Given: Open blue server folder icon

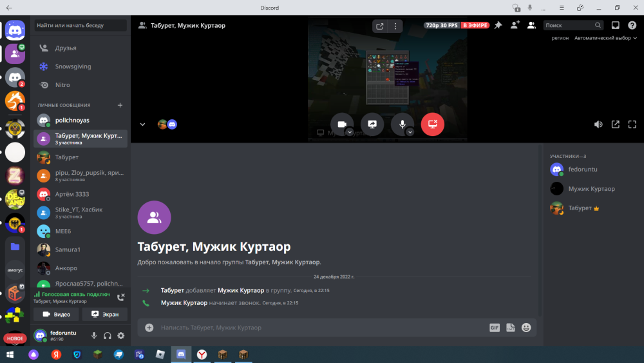Looking at the screenshot, I should [x=15, y=247].
